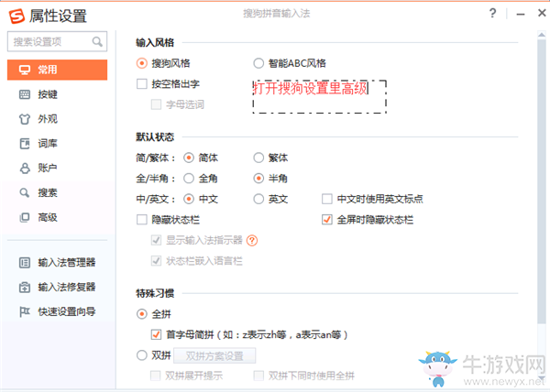Click the vertical scrollbar thumb
The height and width of the screenshot is (392, 550).
coord(542,180)
